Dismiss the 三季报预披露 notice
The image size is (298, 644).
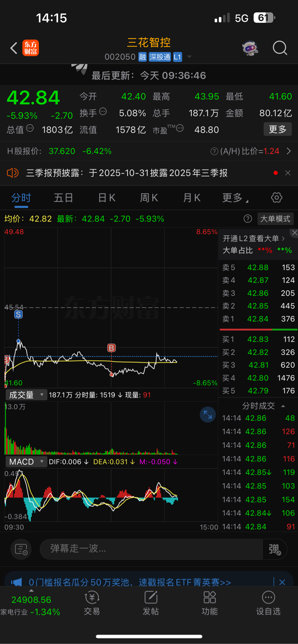coord(288,173)
